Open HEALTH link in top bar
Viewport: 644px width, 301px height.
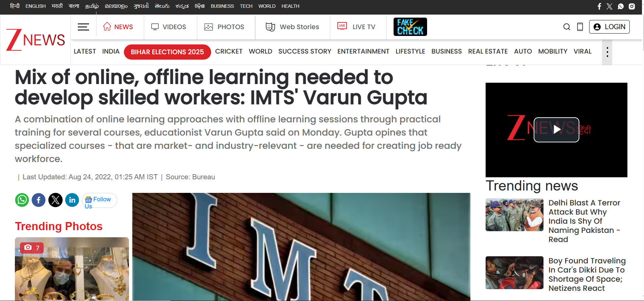coord(290,6)
